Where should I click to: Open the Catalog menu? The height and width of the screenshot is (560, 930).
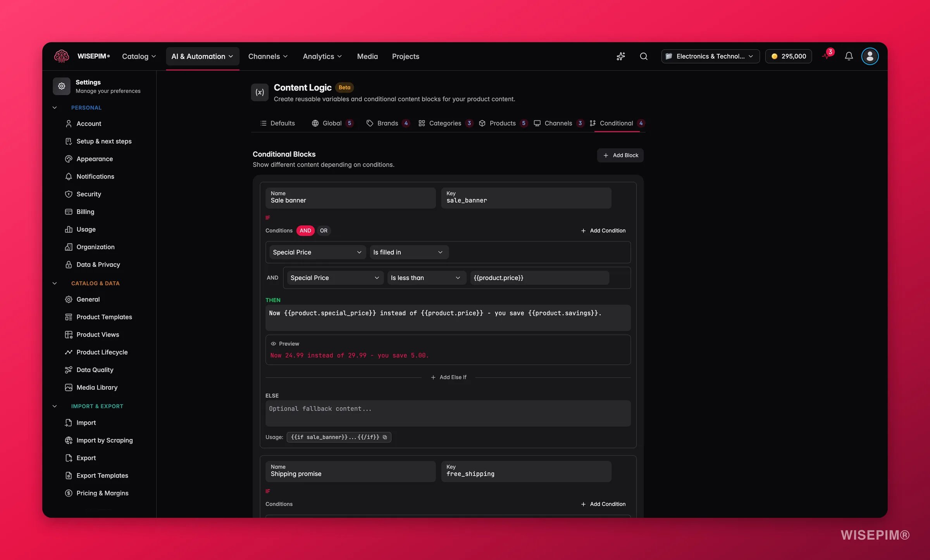pos(139,57)
